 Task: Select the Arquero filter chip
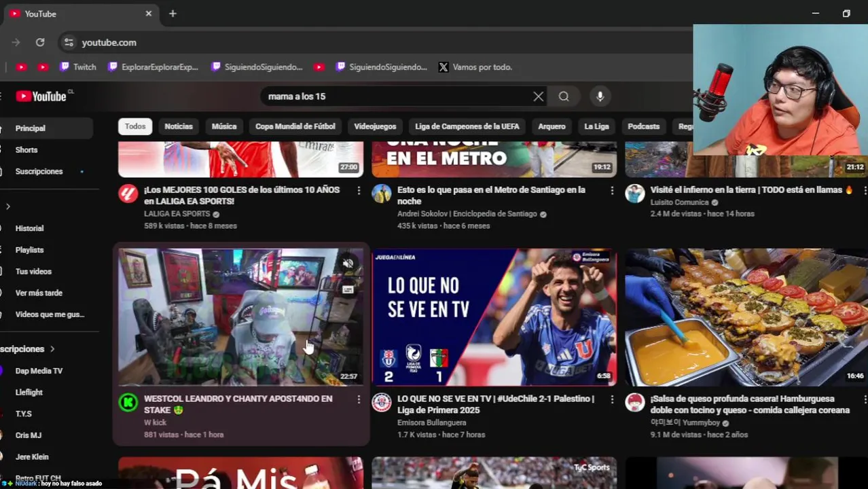pos(551,126)
